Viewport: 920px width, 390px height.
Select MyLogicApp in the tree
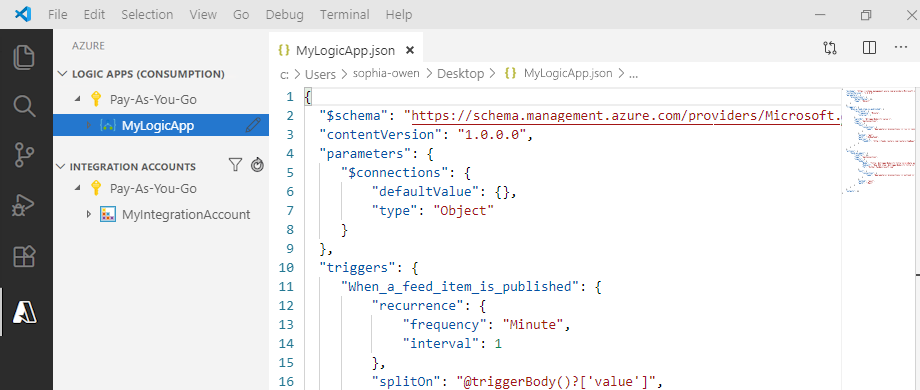click(161, 125)
